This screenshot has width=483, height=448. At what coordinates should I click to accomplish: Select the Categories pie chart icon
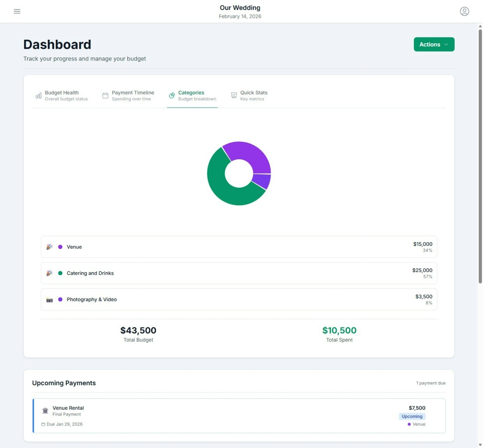click(x=171, y=95)
